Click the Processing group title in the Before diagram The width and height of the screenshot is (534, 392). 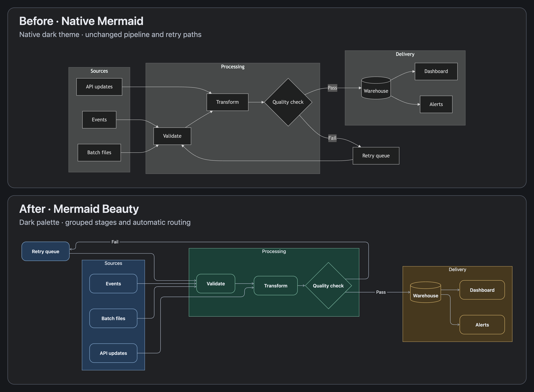point(233,67)
